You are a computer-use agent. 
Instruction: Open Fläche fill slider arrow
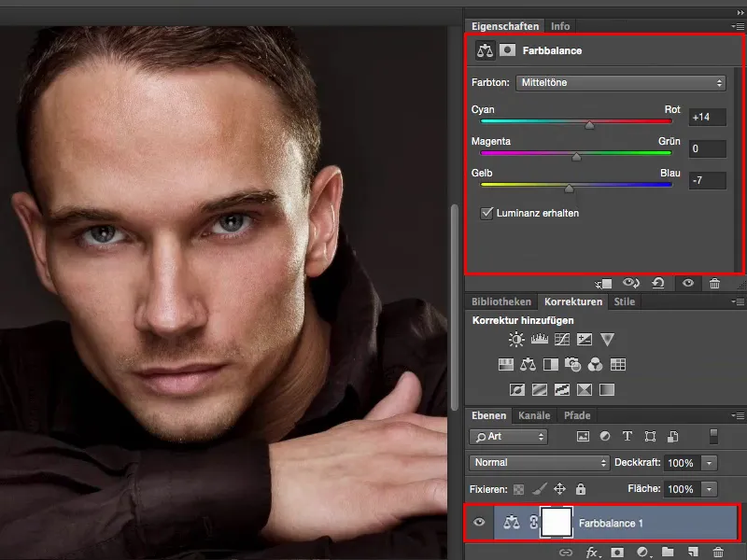710,489
